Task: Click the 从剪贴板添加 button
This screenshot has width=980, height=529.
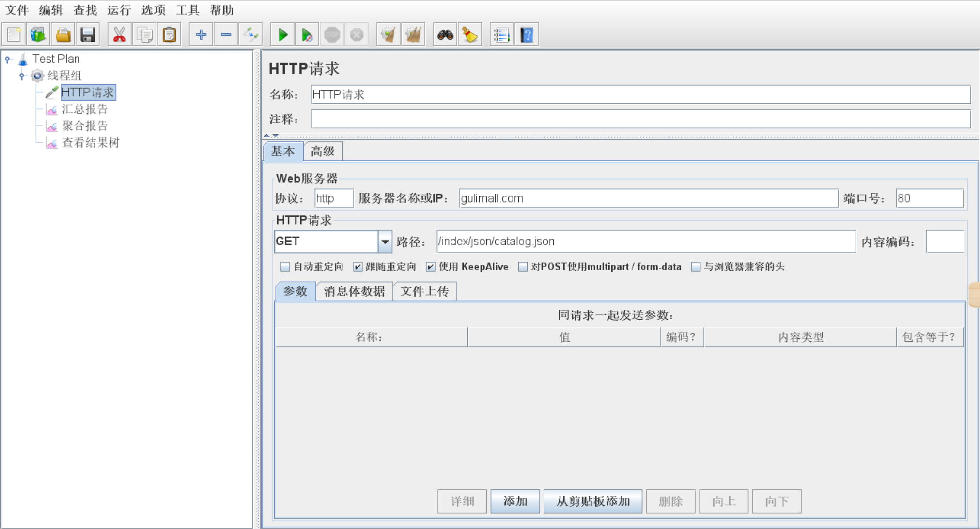Action: [592, 501]
